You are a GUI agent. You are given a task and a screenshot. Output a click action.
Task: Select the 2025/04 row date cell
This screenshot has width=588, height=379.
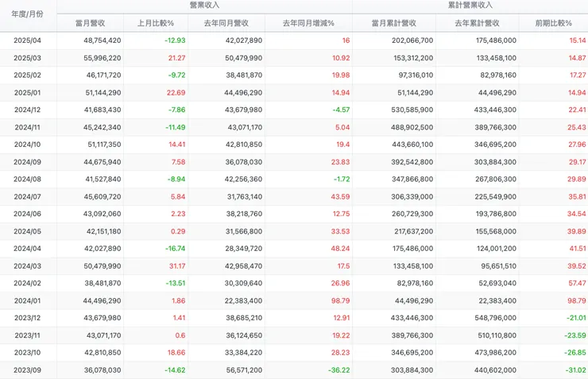coord(27,41)
